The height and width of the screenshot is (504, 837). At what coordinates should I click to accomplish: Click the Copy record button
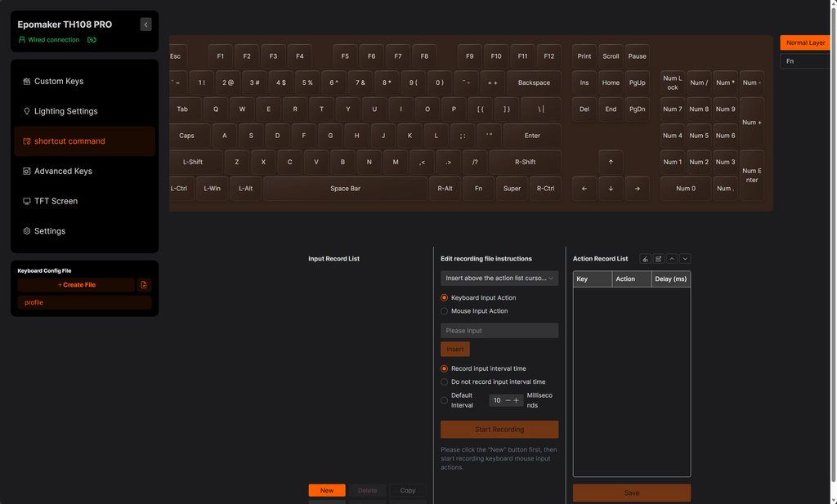click(408, 491)
